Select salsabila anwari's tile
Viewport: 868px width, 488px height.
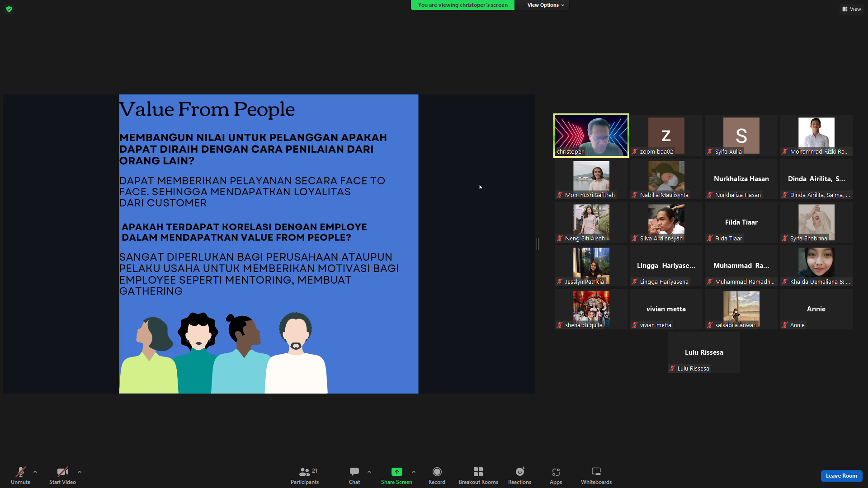[x=741, y=309]
